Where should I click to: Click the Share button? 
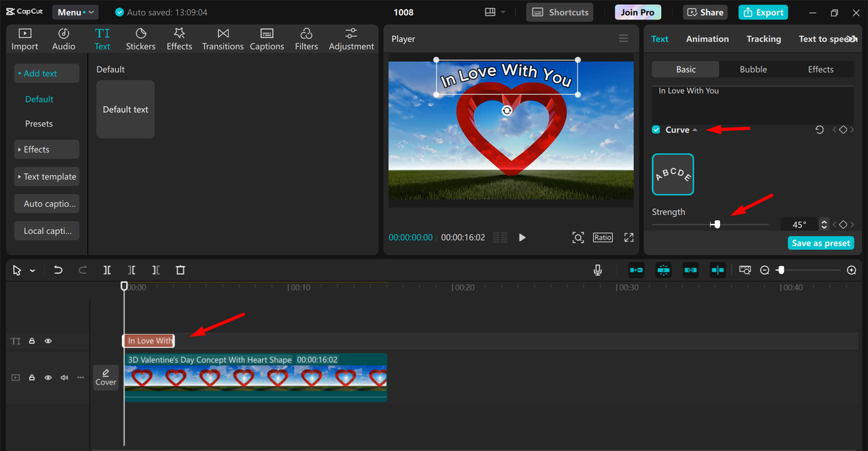705,12
